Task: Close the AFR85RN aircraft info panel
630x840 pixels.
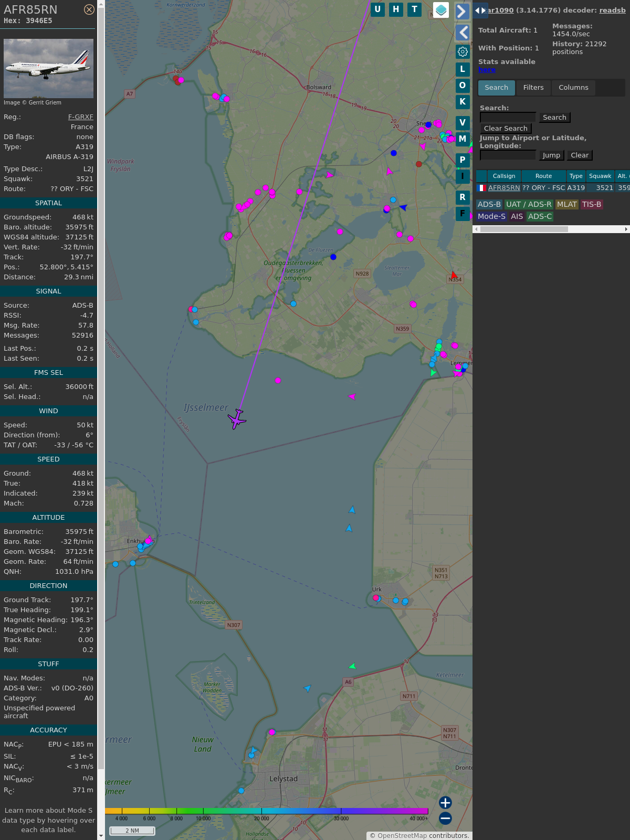Action: (89, 9)
